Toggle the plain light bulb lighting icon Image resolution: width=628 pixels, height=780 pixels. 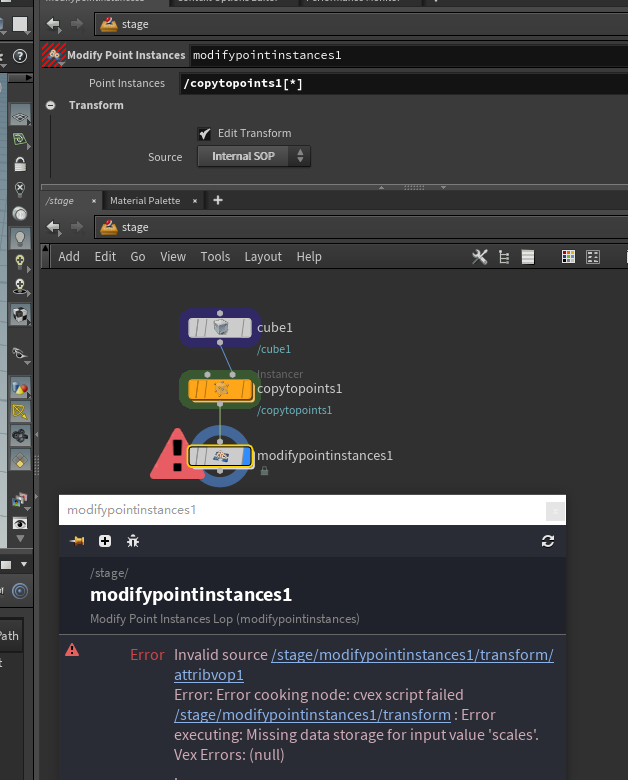[20, 238]
